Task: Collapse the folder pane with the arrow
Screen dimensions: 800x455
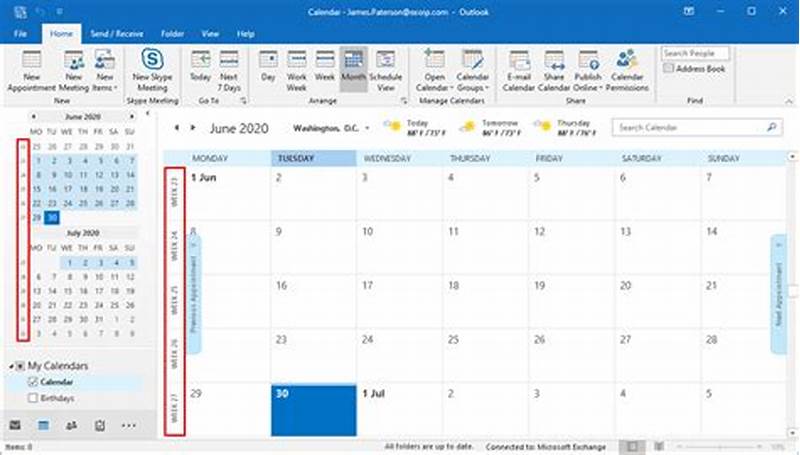Action: pyautogui.click(x=147, y=114)
